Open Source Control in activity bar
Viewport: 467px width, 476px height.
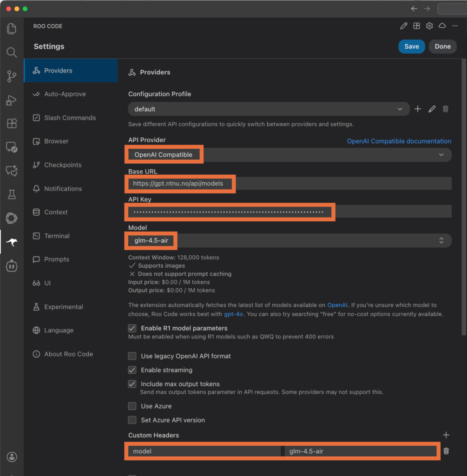(12, 76)
